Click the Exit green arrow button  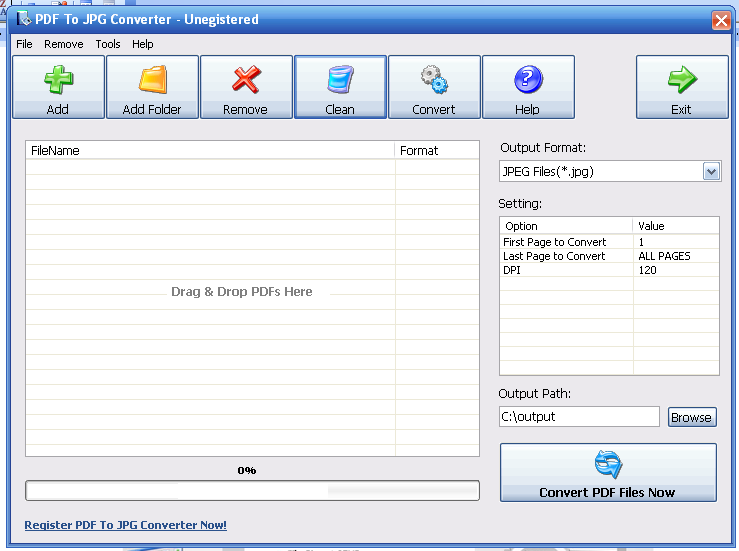click(682, 87)
